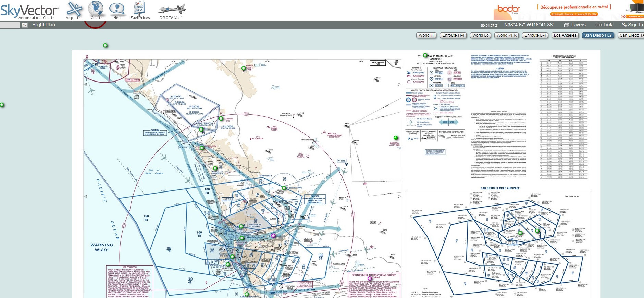The image size is (644, 298).
Task: Open the "Découpeuse professionnelle en métal" ad link
Action: point(574,7)
